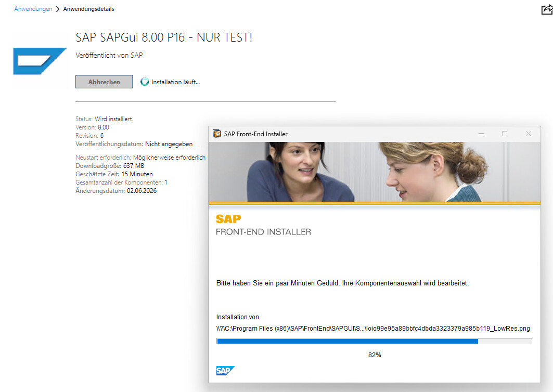Select the title 'SAP SAPGui 8.00 P16 - NUR TEST!'
This screenshot has height=392, width=553.
[164, 37]
